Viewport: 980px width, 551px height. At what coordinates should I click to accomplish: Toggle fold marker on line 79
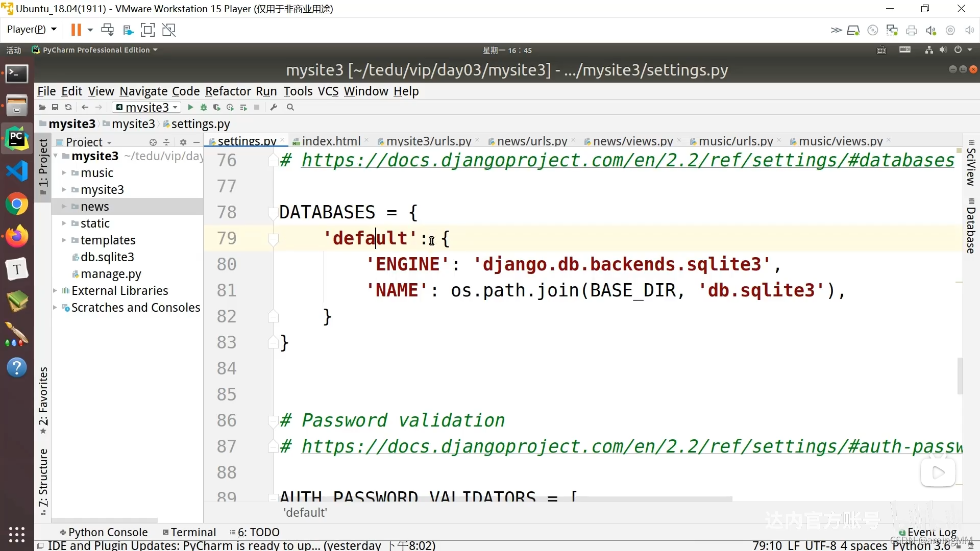coord(273,239)
